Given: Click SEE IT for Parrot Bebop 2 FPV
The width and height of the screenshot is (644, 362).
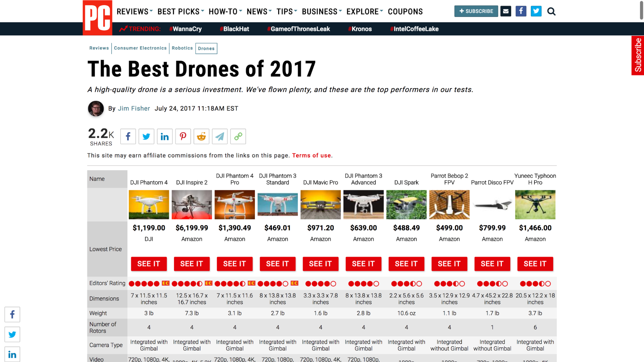Looking at the screenshot, I should coord(449,264).
